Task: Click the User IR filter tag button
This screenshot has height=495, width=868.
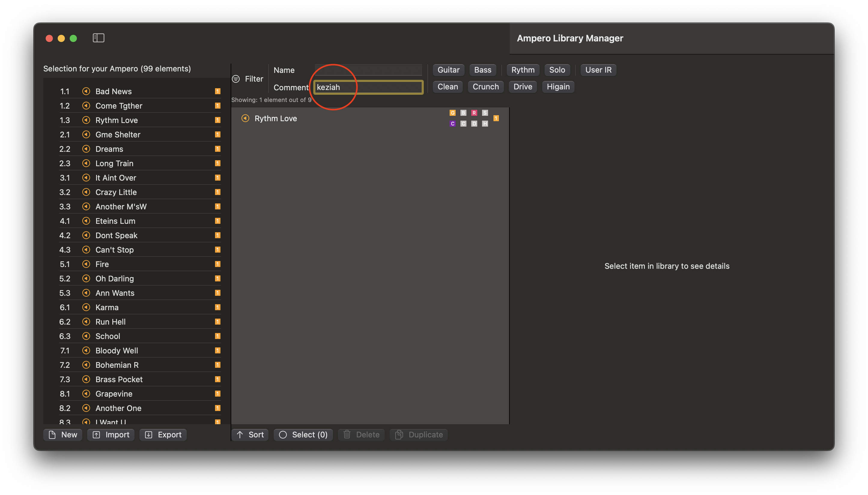Action: tap(599, 70)
